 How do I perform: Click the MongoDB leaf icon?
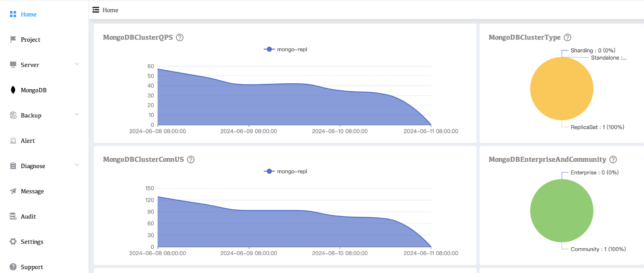[13, 90]
